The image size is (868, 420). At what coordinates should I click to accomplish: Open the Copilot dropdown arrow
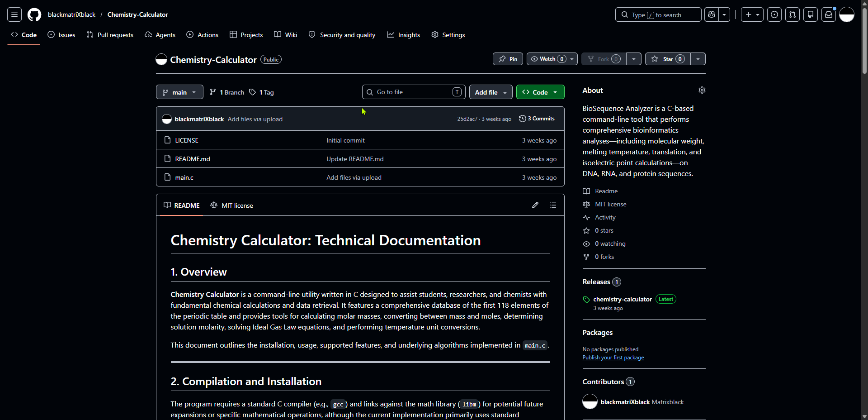[x=724, y=14]
